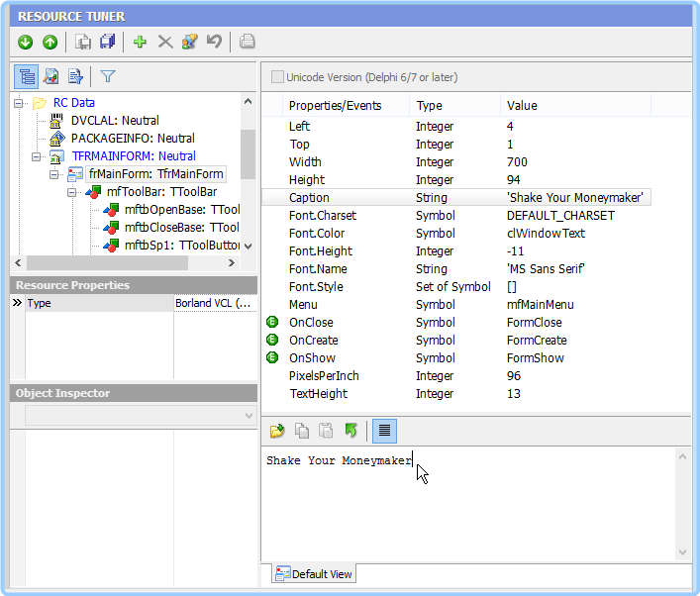The image size is (700, 596).
Task: Collapse the frMainForm tree node
Action: click(54, 174)
